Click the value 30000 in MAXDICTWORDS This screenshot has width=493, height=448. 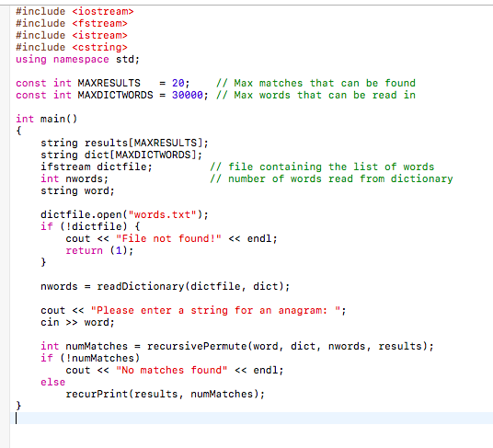point(188,95)
